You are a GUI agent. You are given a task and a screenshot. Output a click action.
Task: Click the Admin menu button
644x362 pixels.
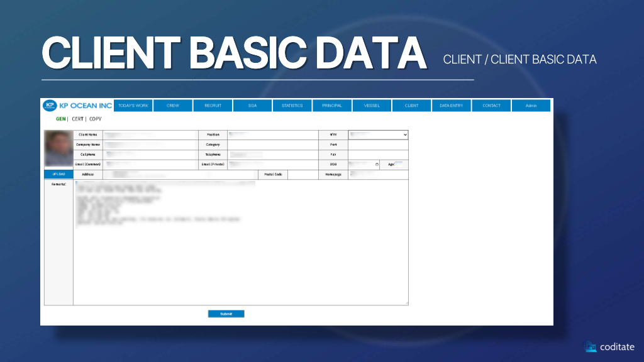point(531,106)
